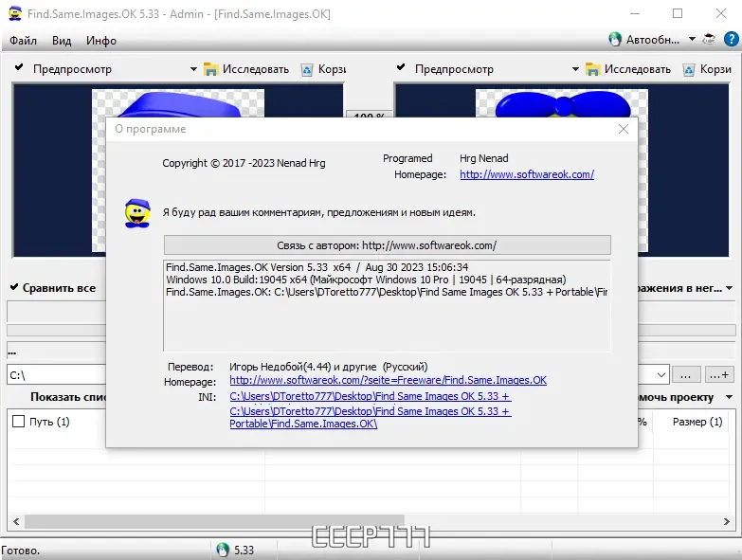The width and height of the screenshot is (742, 560).
Task: Close the О программе dialog
Action: 624,129
